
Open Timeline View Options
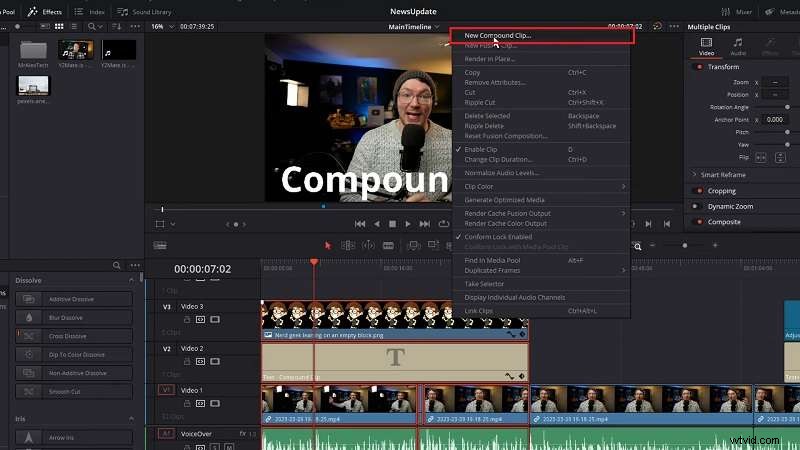[160, 245]
